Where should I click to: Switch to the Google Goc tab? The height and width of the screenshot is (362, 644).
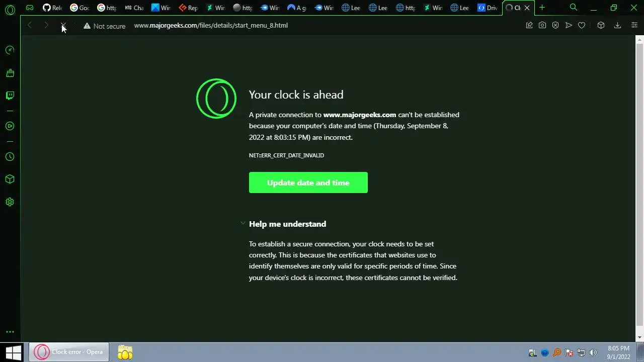(x=79, y=8)
